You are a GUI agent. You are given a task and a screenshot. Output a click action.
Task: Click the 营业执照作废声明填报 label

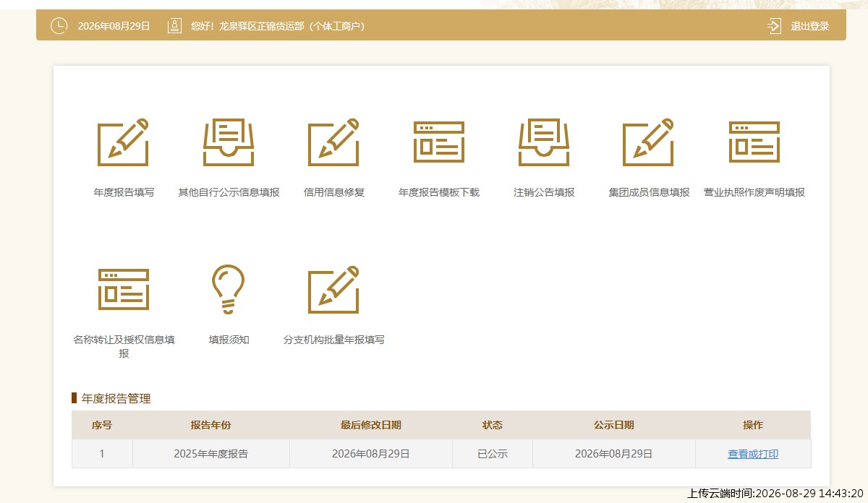click(754, 192)
